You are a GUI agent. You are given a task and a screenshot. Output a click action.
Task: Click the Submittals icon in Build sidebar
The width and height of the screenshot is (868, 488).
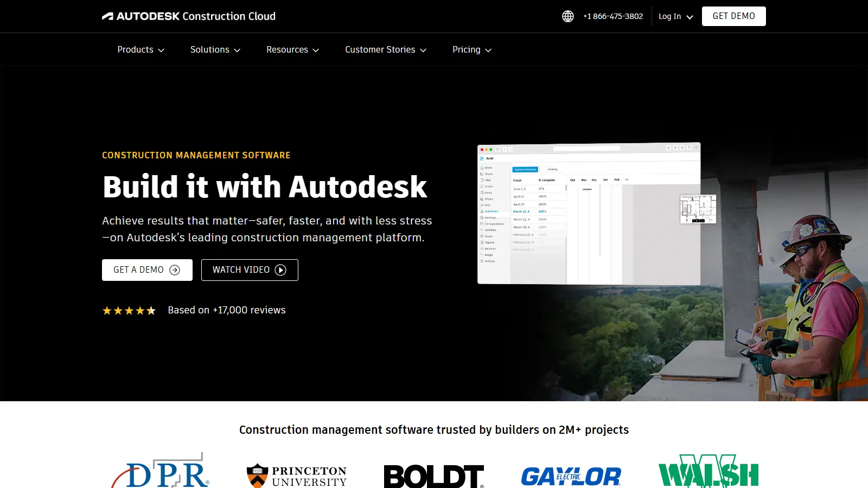pyautogui.click(x=482, y=211)
